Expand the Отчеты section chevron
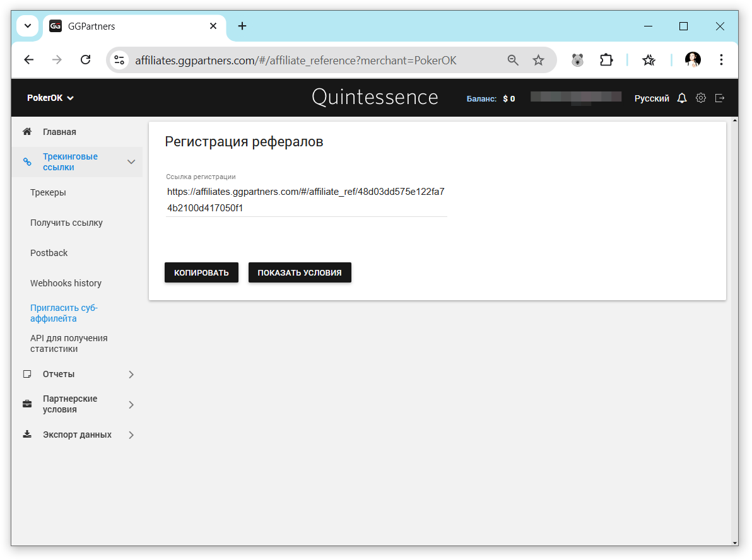The image size is (752, 560). 131,375
